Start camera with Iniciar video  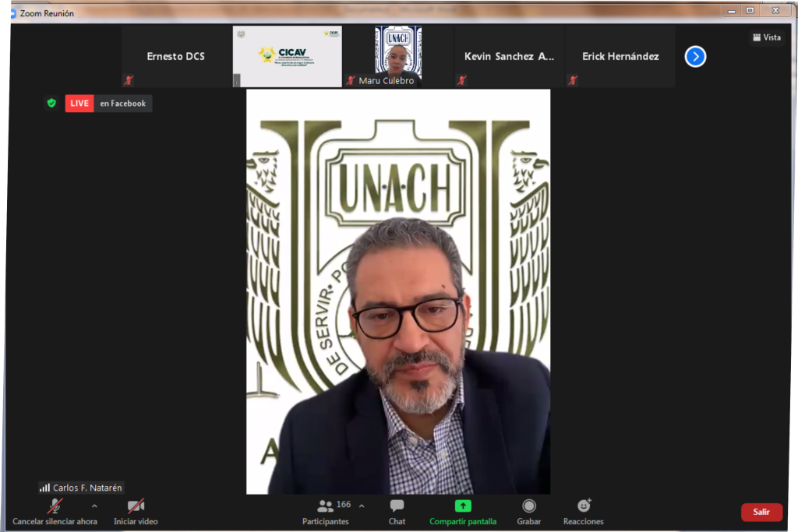pyautogui.click(x=136, y=512)
